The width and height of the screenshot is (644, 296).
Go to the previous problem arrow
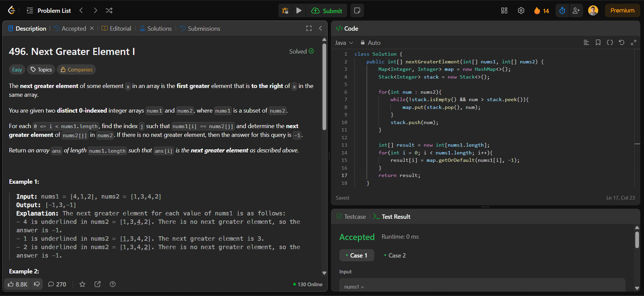(81, 10)
